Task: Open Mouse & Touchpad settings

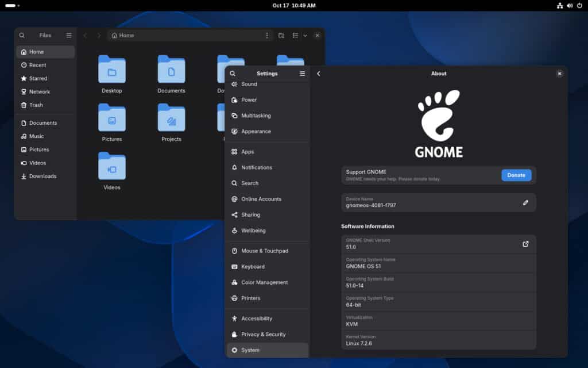Action: click(x=268, y=251)
